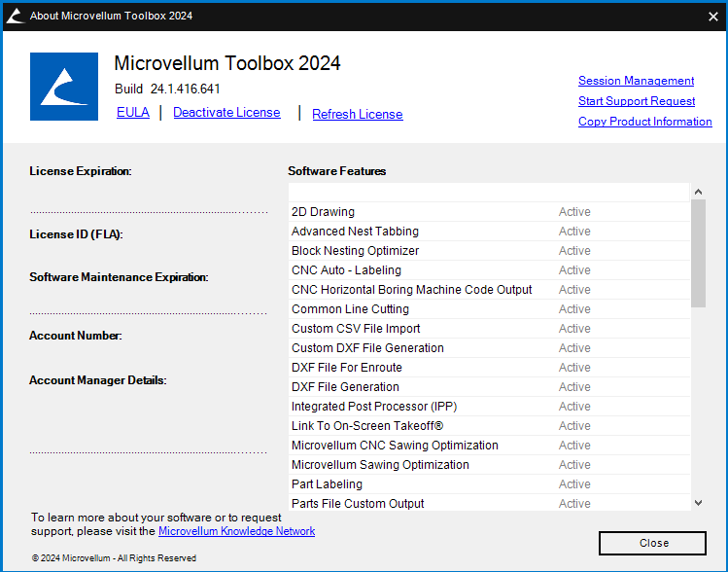Screen dimensions: 728x572
Task: Click scroll down arrow in features list
Action: (x=698, y=503)
